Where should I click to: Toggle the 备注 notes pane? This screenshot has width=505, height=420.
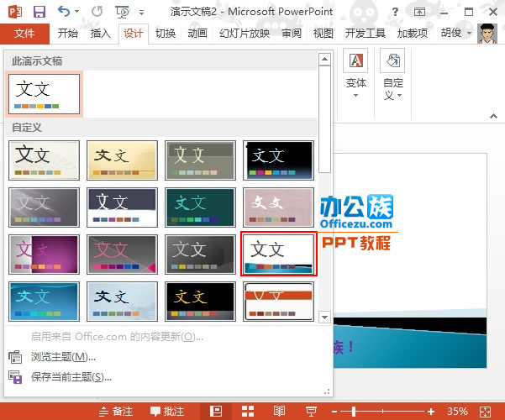click(116, 412)
